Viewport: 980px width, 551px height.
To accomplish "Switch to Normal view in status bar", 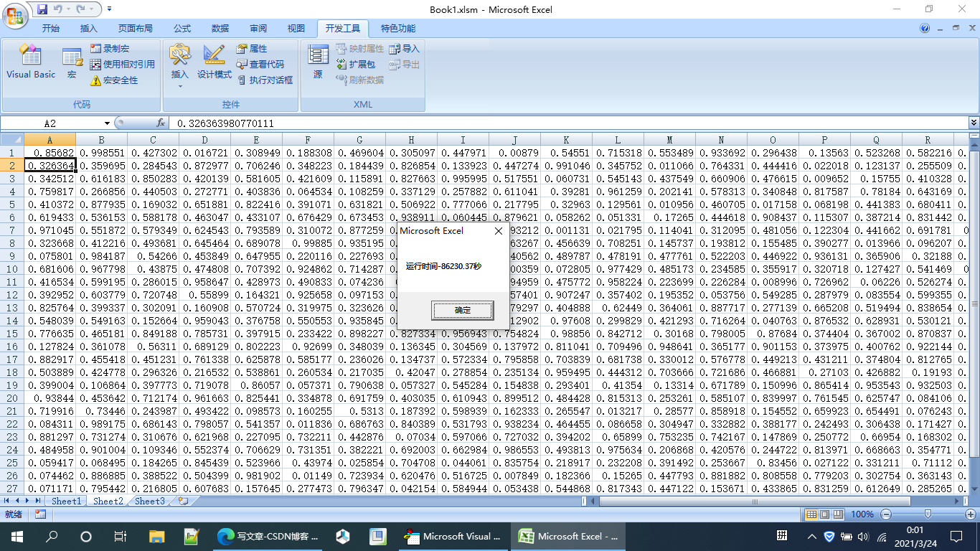I will (811, 514).
